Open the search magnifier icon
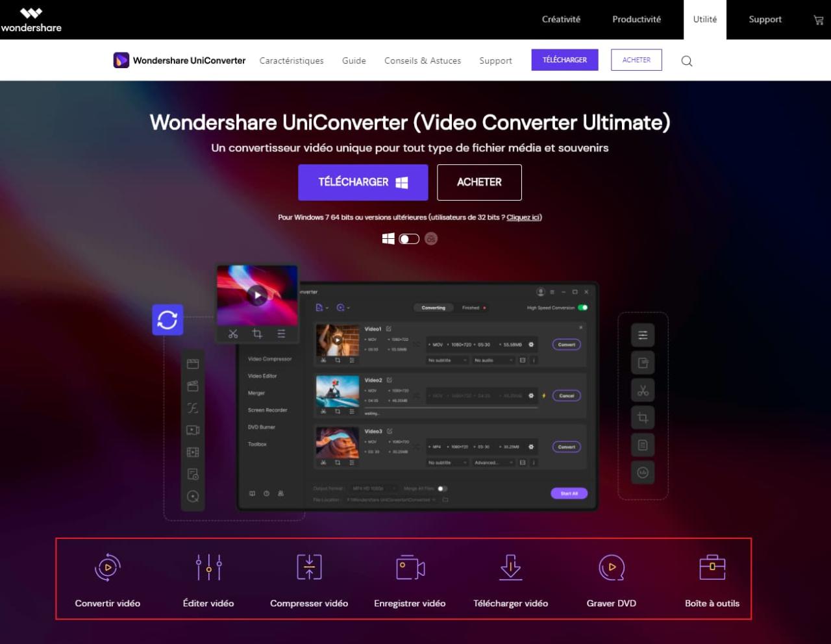 click(x=686, y=60)
